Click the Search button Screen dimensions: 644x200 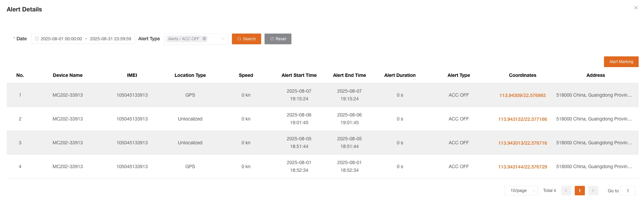click(246, 39)
